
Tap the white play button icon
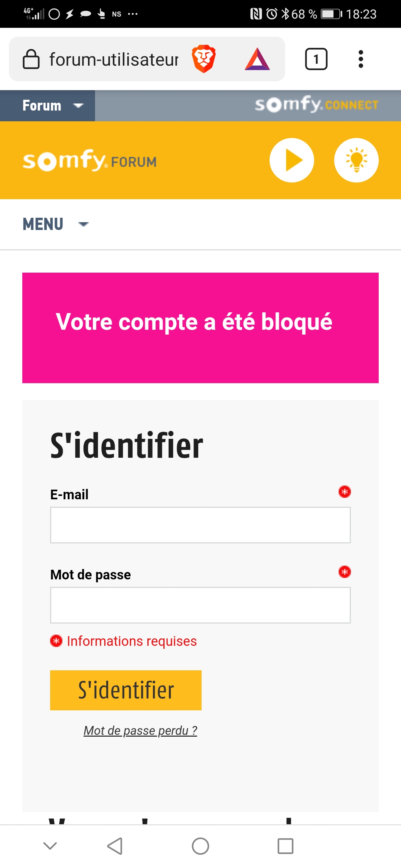coord(292,160)
